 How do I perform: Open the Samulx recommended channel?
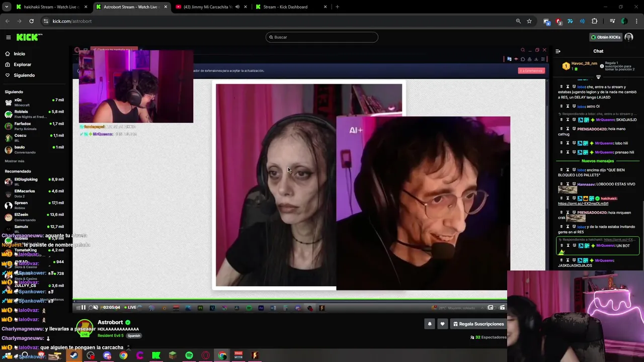[x=34, y=229]
